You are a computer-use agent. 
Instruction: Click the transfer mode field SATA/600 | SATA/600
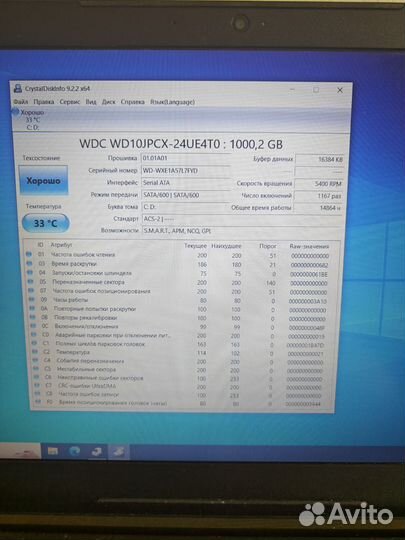185,195
